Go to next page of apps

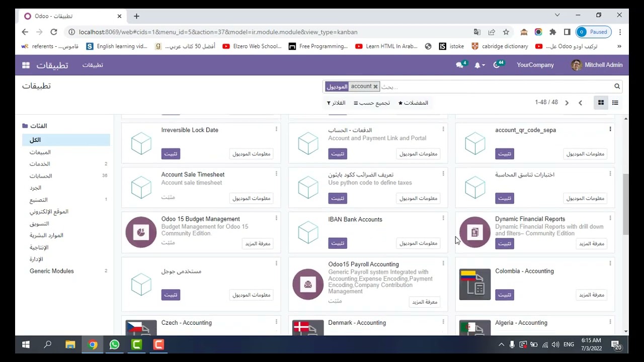click(x=567, y=103)
